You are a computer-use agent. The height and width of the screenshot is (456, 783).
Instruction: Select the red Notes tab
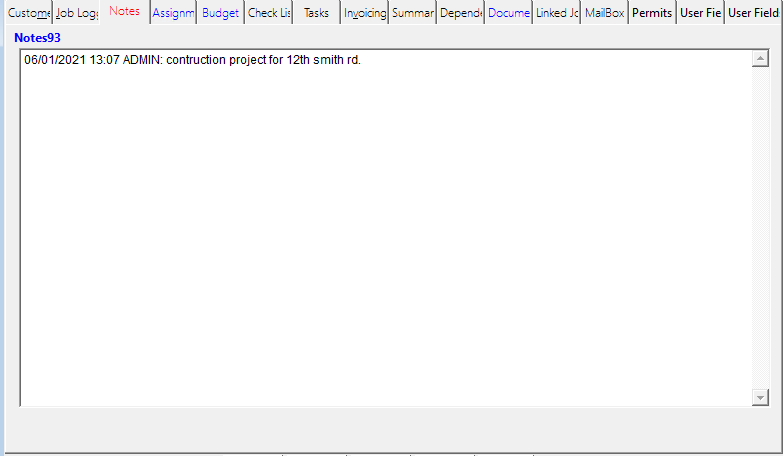coord(124,11)
